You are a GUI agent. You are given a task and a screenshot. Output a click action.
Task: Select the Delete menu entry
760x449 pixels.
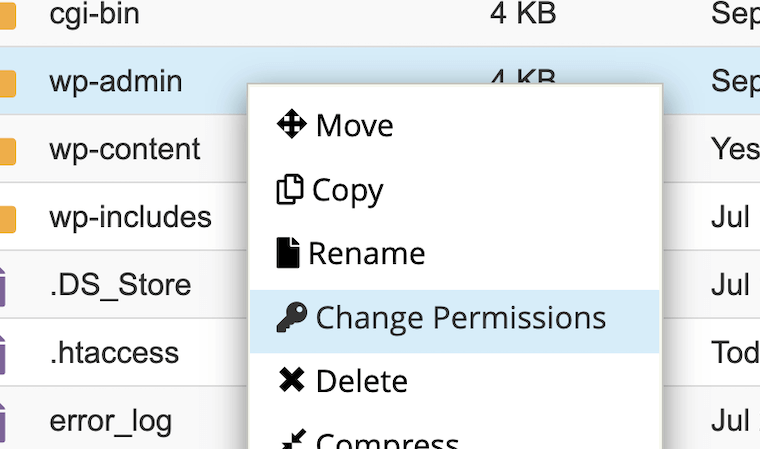click(x=455, y=382)
